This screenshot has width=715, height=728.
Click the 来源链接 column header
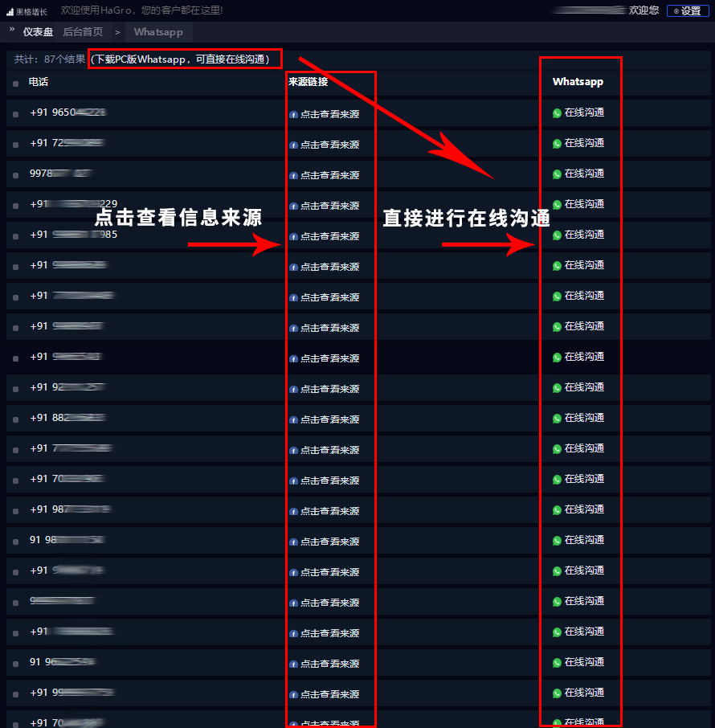point(308,82)
